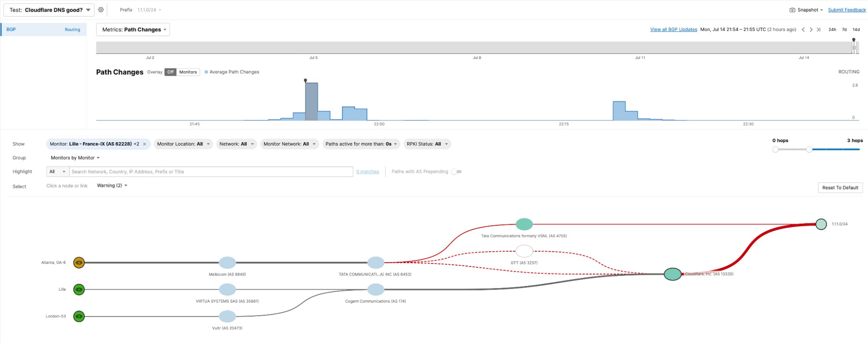Select the 14d time range
Viewport: 868px width, 343px height.
click(856, 30)
